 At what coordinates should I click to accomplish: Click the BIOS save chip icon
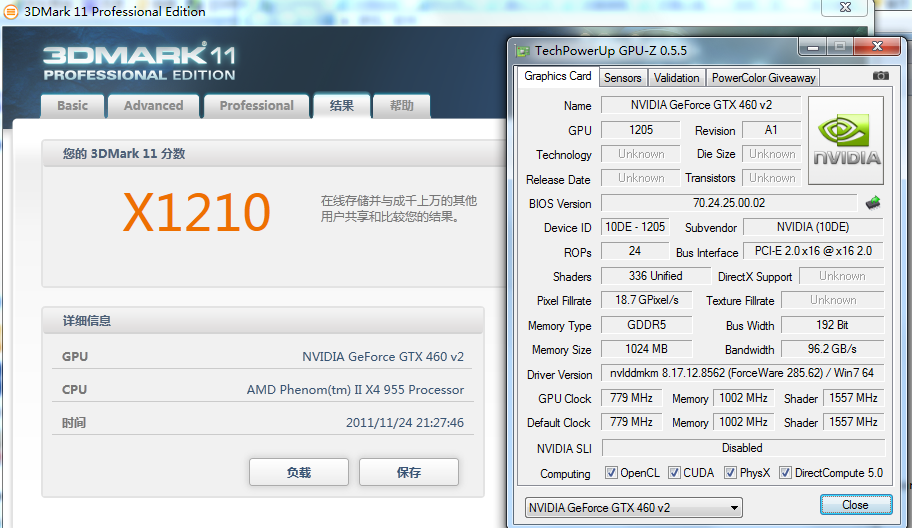pyautogui.click(x=873, y=203)
